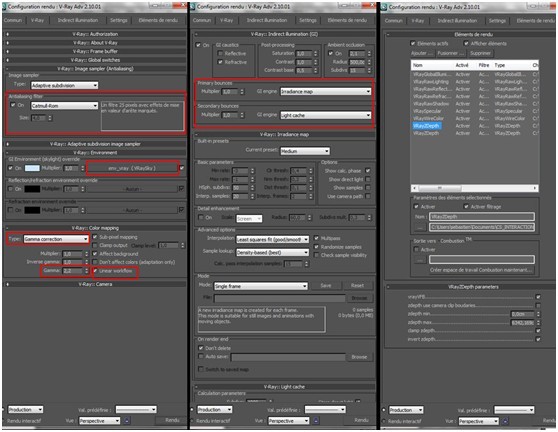Toggle the Linear workflow checkbox
The height and width of the screenshot is (432, 558).
tap(95, 271)
